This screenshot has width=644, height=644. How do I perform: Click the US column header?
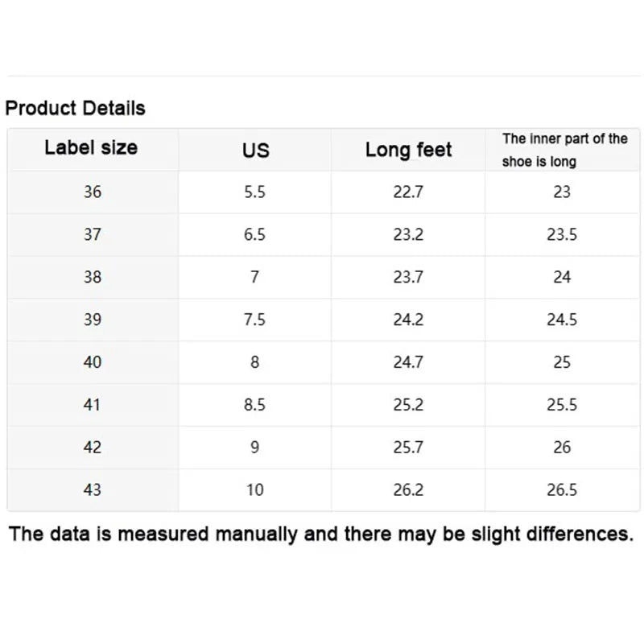point(255,151)
